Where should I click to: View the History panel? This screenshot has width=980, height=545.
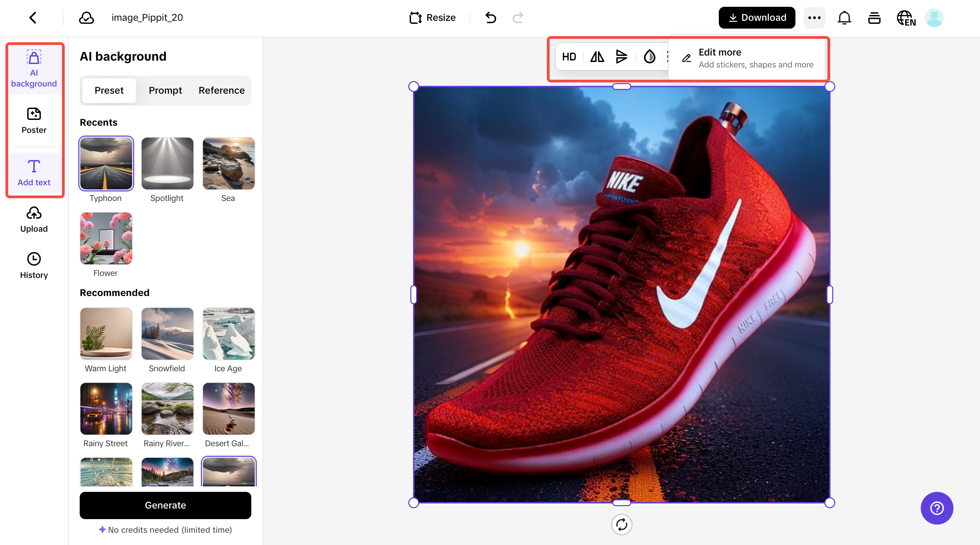(34, 265)
